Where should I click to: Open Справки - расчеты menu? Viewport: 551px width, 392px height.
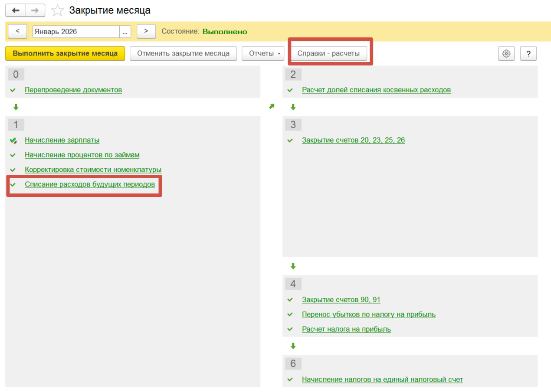pos(328,53)
